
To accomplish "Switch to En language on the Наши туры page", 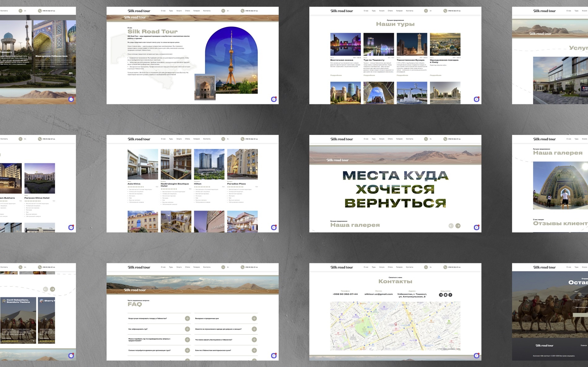I will [431, 11].
